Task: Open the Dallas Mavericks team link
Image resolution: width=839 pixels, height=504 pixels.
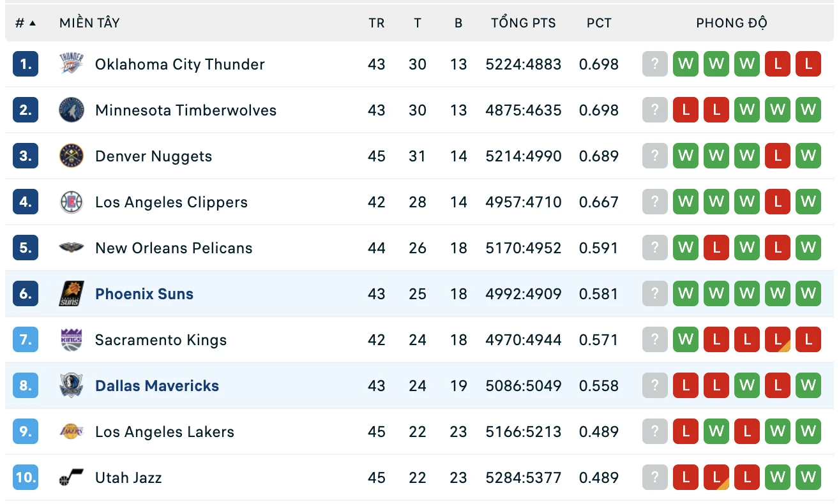Action: pyautogui.click(x=157, y=385)
